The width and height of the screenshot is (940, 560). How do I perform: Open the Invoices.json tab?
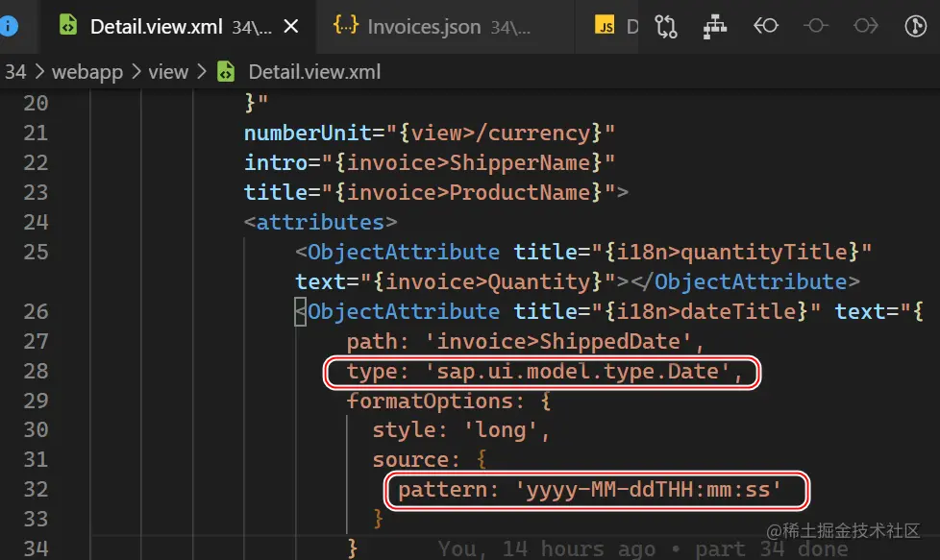click(x=444, y=26)
